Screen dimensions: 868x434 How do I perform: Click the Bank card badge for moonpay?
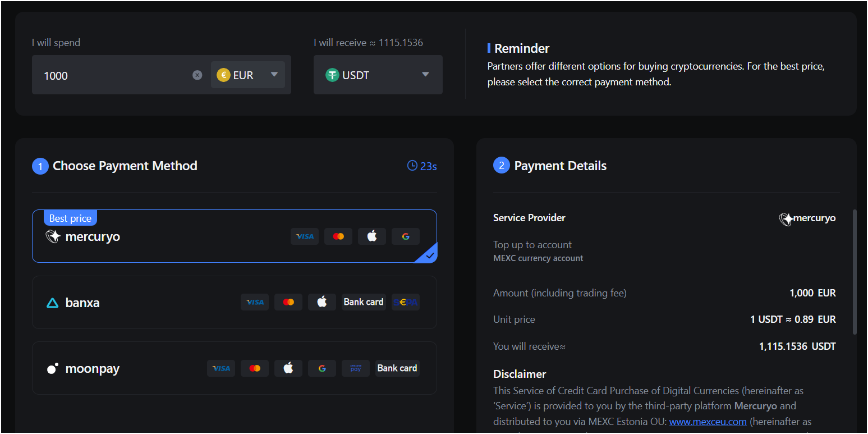[x=397, y=368]
